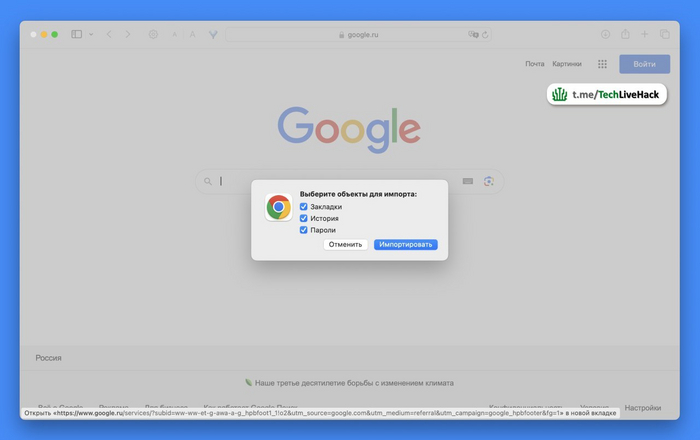Screen dimensions: 700x440
Task: Click the green full-screen window button
Action: coord(54,34)
